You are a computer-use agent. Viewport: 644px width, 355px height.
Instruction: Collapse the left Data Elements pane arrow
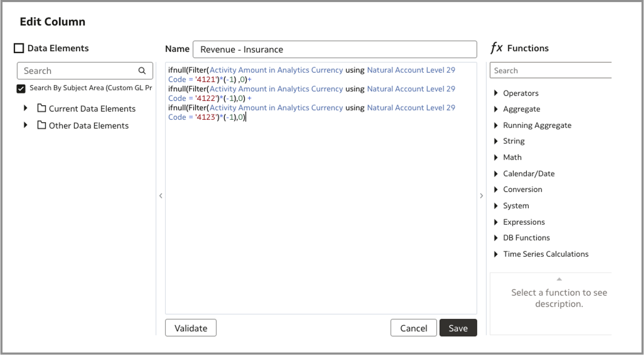point(161,196)
